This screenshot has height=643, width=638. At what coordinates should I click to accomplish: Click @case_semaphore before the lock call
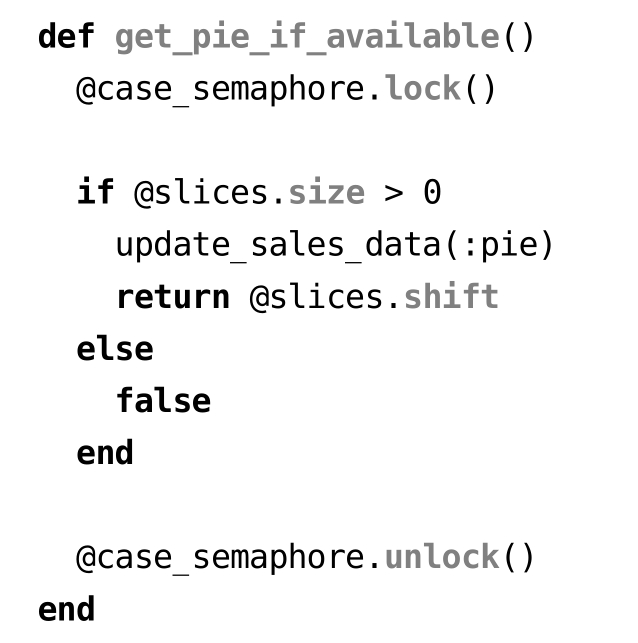220,90
